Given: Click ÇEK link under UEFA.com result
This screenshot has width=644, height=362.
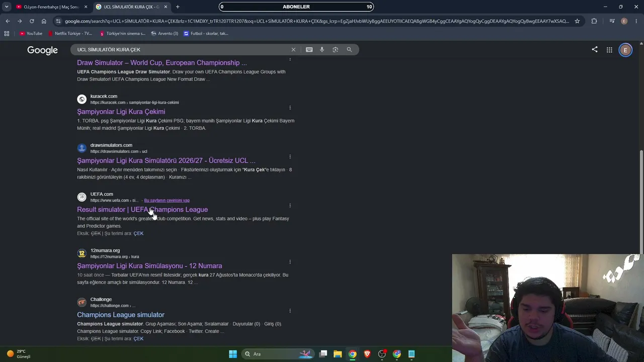Looking at the screenshot, I should coord(138,233).
